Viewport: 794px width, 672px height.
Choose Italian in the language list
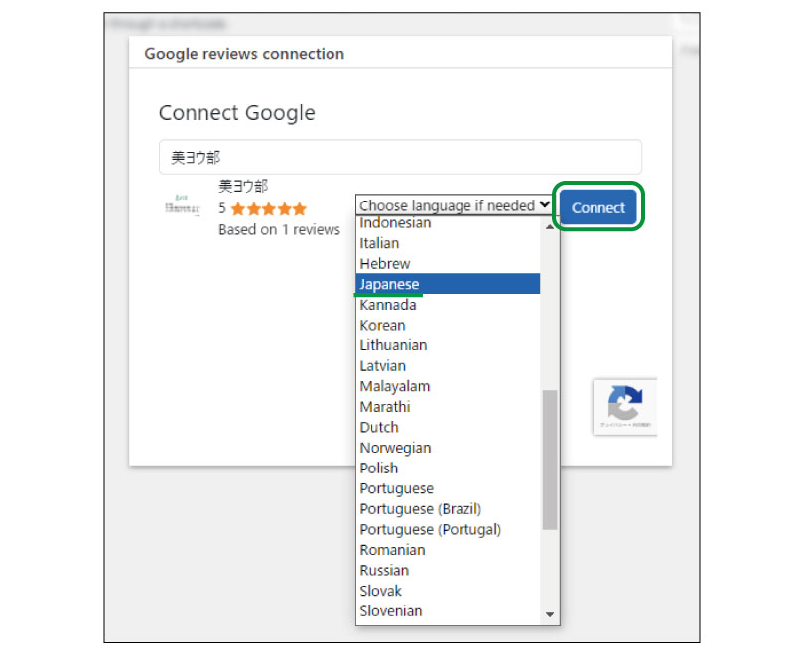379,243
